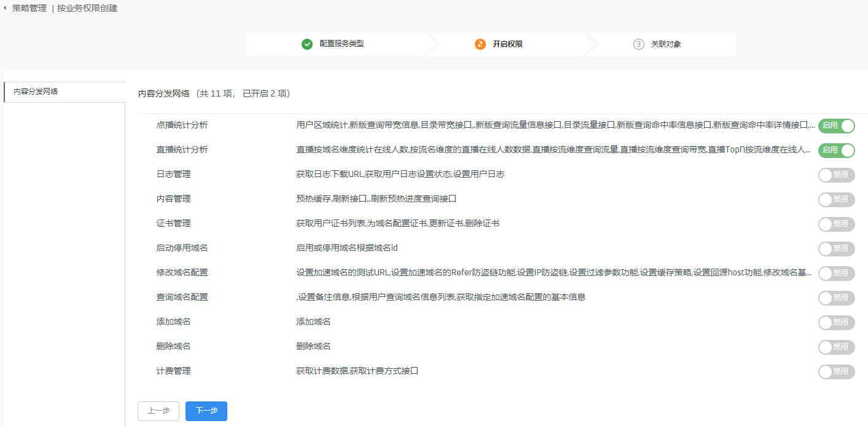
Task: Enable the 内容管理 permission switch
Action: 836,200
